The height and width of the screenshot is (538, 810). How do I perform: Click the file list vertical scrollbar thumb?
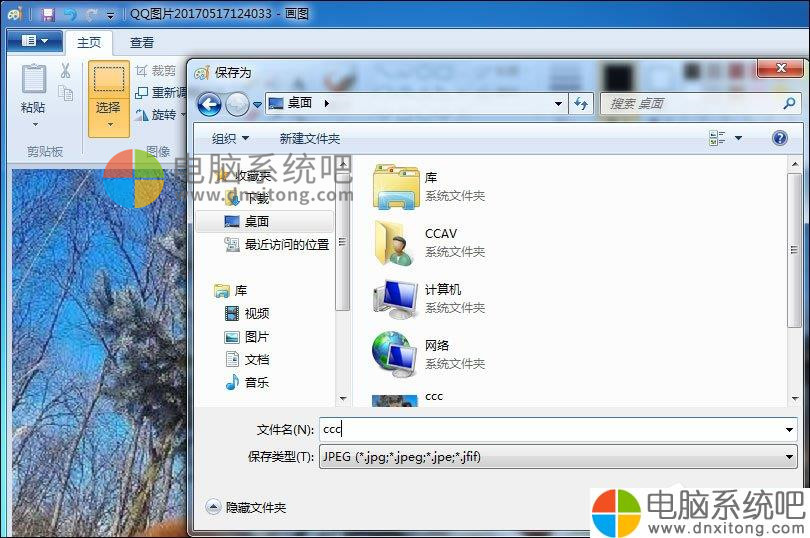coord(795,250)
